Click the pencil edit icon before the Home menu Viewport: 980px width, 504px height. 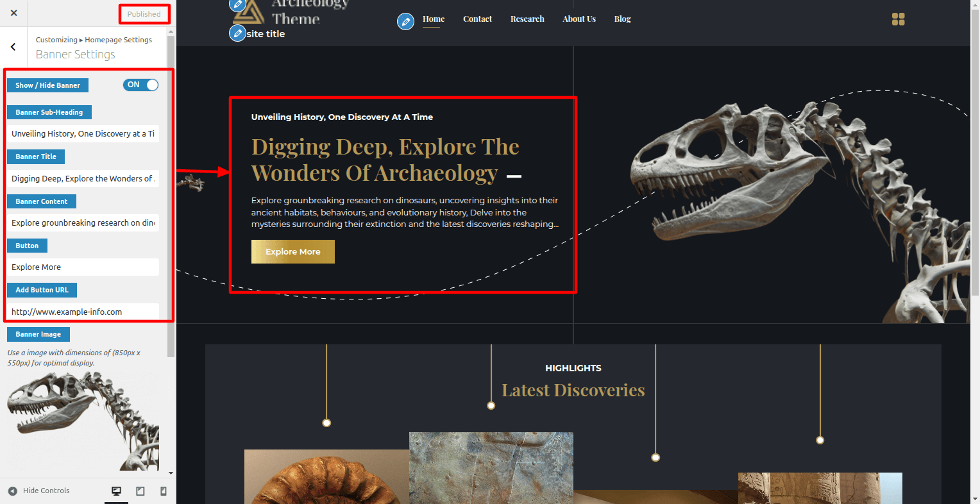[x=405, y=22]
